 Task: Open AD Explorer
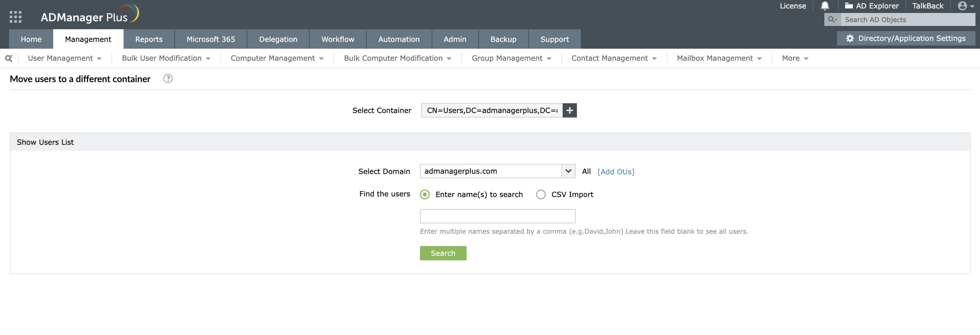pos(872,6)
